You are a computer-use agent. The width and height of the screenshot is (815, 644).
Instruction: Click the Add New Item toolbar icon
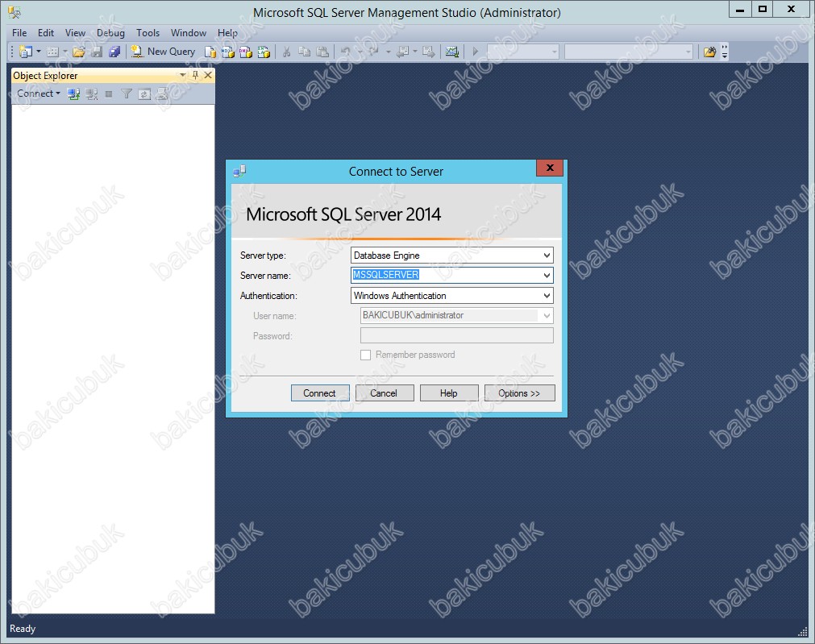[52, 52]
